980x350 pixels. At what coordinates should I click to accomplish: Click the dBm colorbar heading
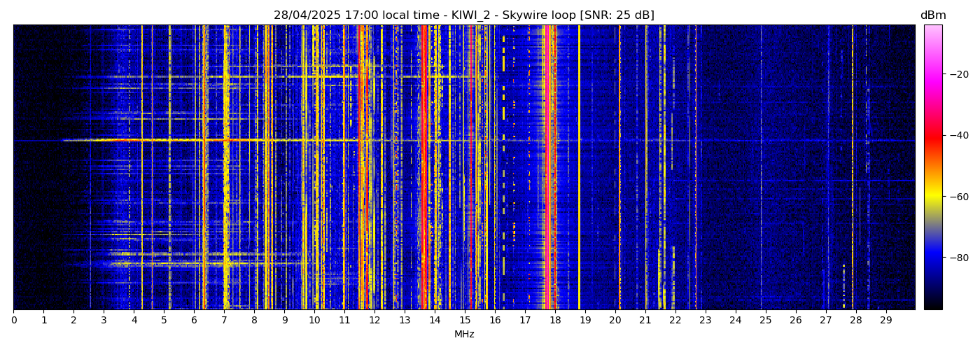[932, 15]
